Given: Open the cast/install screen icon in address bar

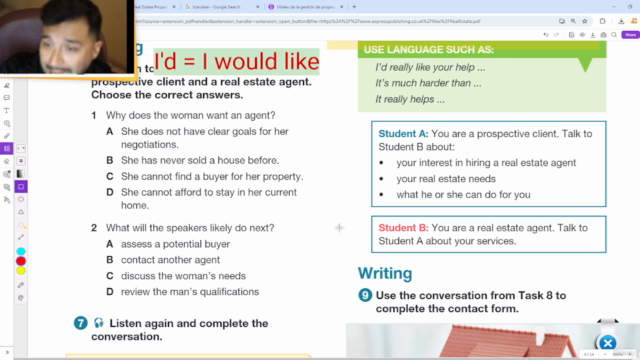Looking at the screenshot, I should click(562, 21).
